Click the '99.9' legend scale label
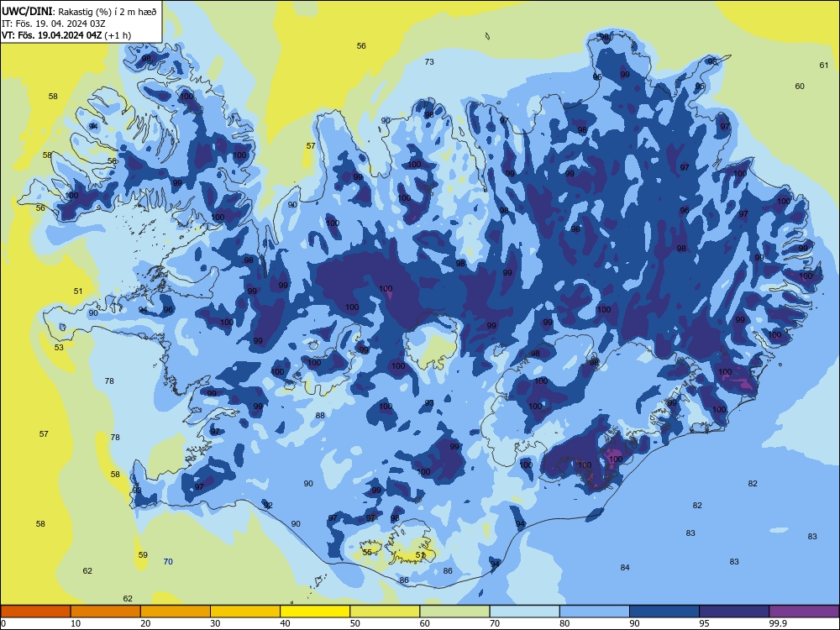The height and width of the screenshot is (630, 840). coord(778,623)
